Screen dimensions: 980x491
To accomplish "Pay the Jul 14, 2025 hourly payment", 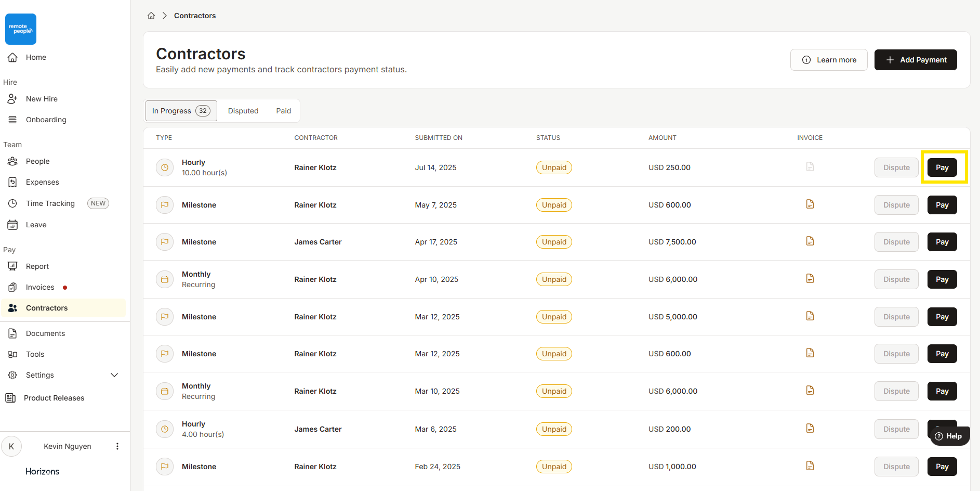I will [942, 167].
